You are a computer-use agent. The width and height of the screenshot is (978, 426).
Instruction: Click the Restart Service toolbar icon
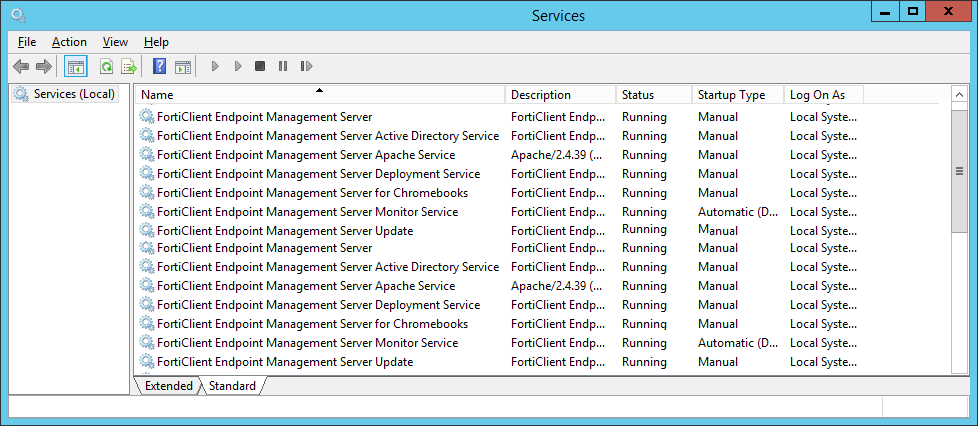[x=306, y=67]
